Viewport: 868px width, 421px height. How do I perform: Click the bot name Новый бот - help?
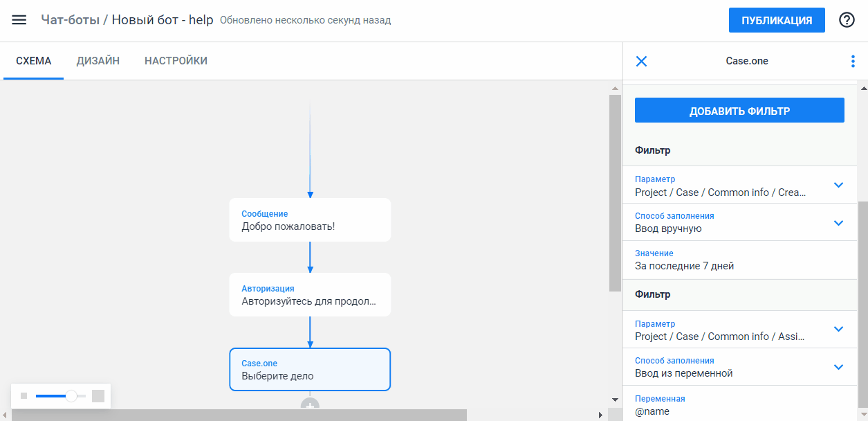click(x=163, y=20)
